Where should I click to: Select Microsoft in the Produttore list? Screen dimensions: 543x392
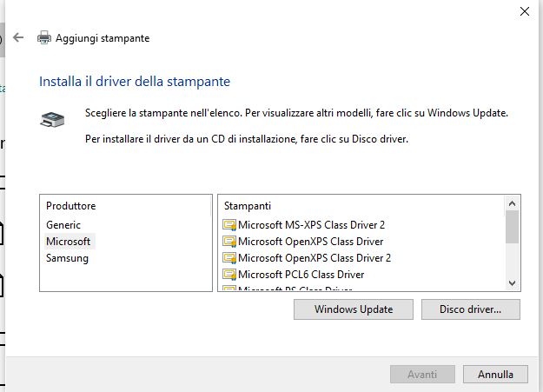point(69,242)
